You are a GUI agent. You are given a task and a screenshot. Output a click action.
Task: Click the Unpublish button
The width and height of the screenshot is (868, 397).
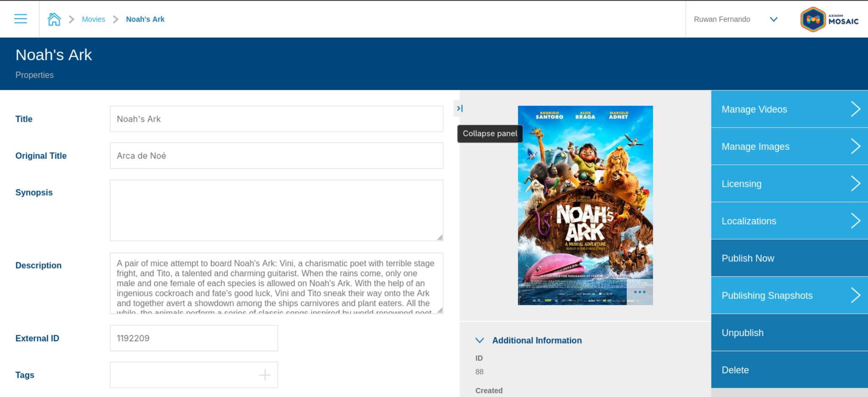[742, 333]
